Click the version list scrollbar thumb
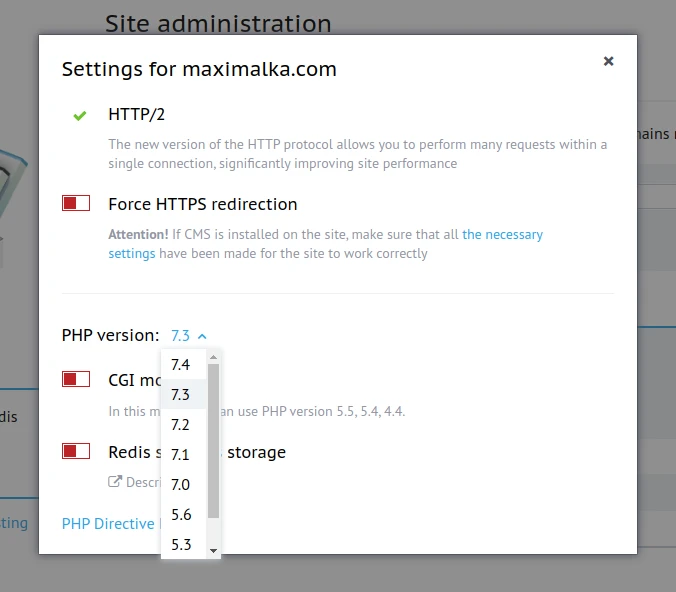The height and width of the screenshot is (592, 676). (213, 440)
